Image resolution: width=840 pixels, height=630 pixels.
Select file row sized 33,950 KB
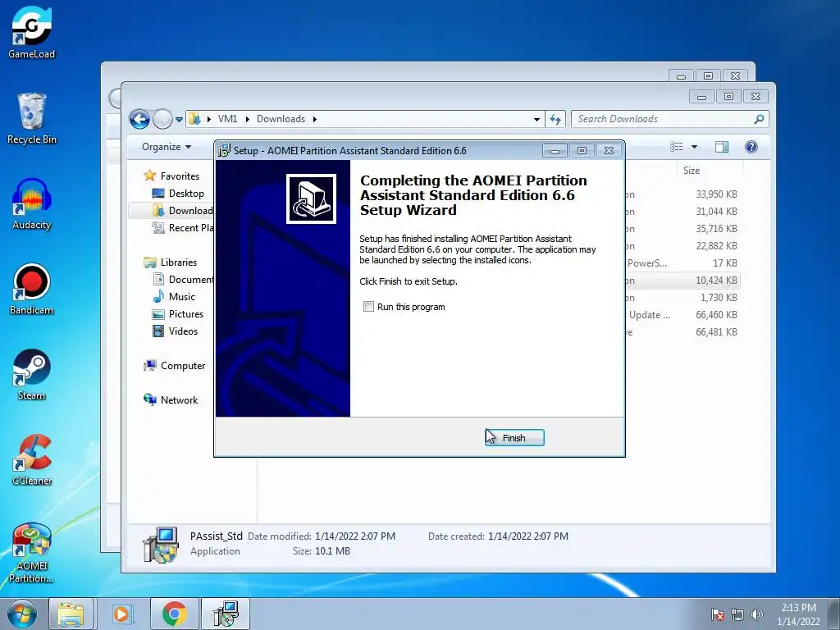tap(682, 194)
